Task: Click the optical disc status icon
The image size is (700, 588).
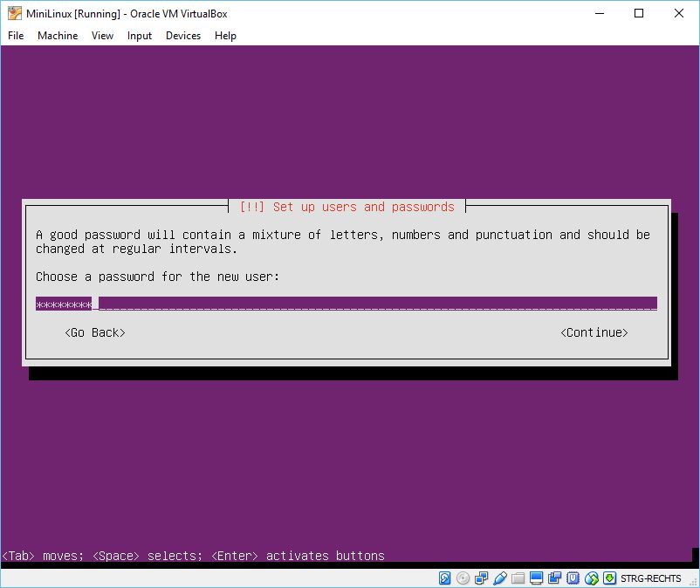Action: 463,578
